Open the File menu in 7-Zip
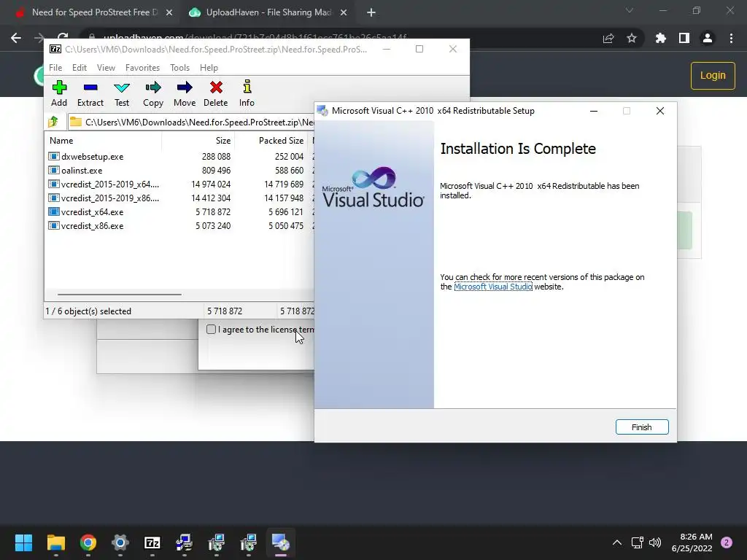 pyautogui.click(x=55, y=68)
